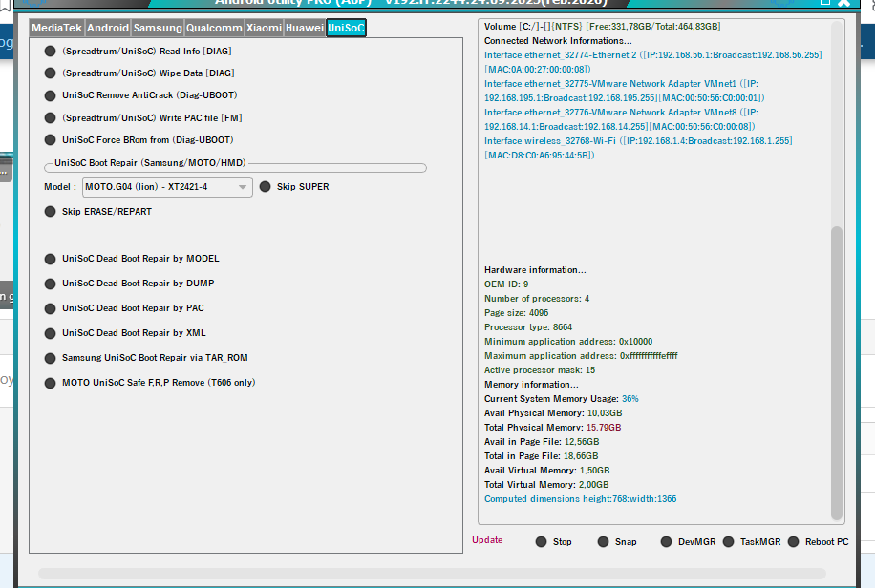Select the UniSoC tab
The width and height of the screenshot is (875, 588).
pyautogui.click(x=346, y=28)
